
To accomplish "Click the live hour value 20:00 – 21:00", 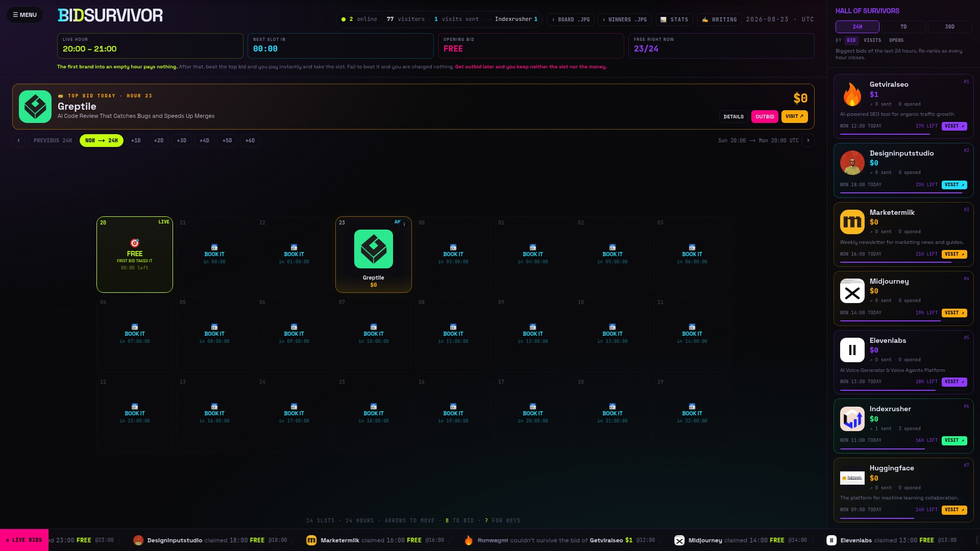I will (90, 49).
